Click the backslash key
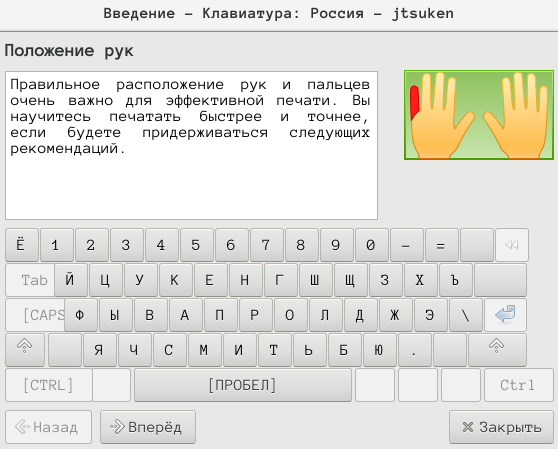558x449 pixels. pyautogui.click(x=466, y=315)
